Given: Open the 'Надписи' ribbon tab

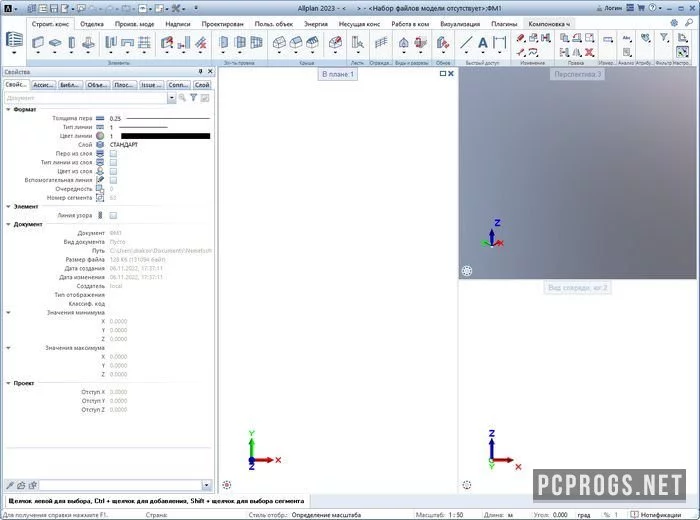Looking at the screenshot, I should tap(178, 24).
